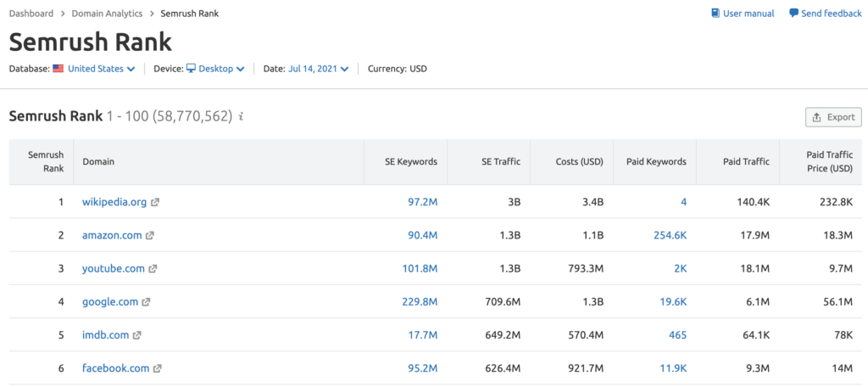Go to Domain Analytics breadcrumb
This screenshot has height=387, width=868.
point(107,14)
